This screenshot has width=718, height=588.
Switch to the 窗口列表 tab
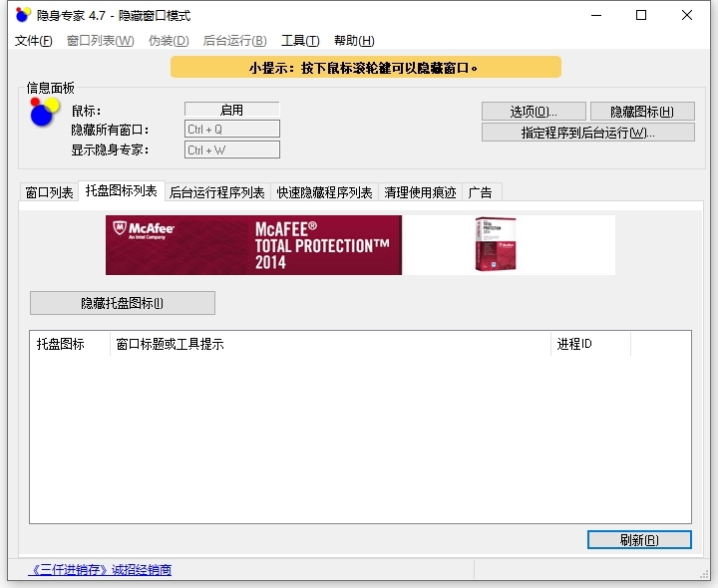pos(49,192)
